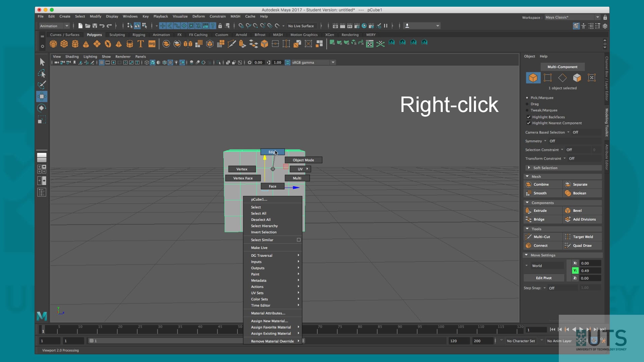Select the Multi-Cut tool
This screenshot has width=644, height=362.
coord(542,237)
